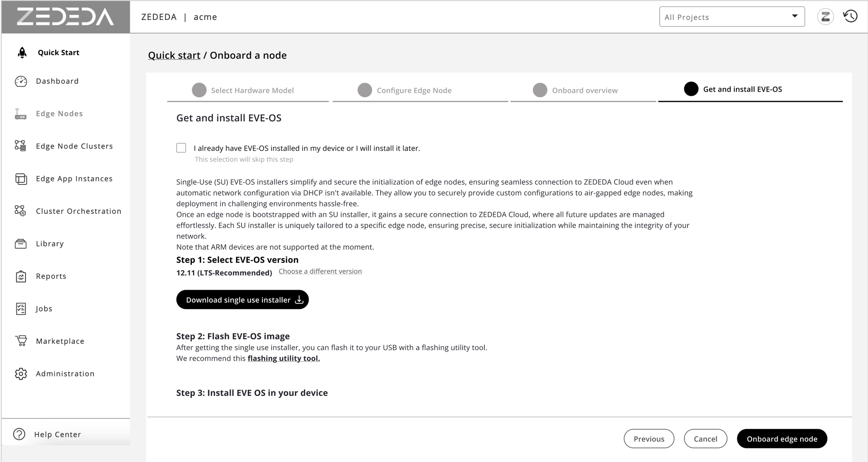Check the skip EVE-OS installation checkbox
This screenshot has height=462, width=868.
point(181,147)
